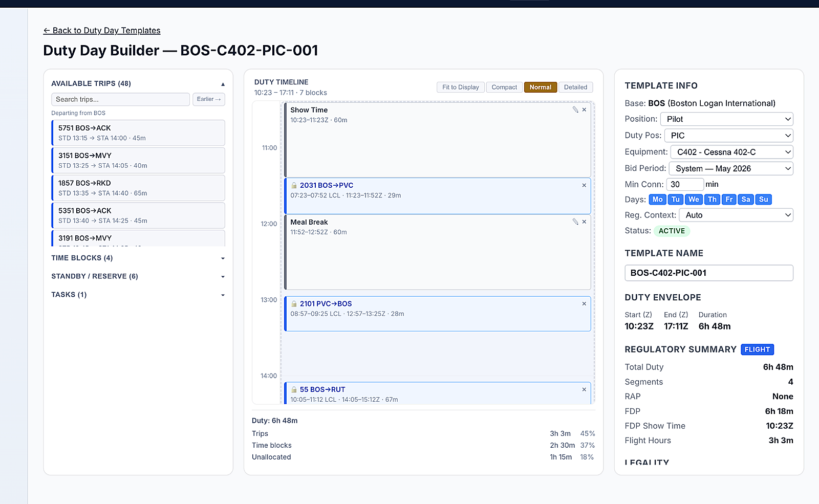
Task: Click lock icon on 2101 PVC→BOS
Action: click(294, 303)
